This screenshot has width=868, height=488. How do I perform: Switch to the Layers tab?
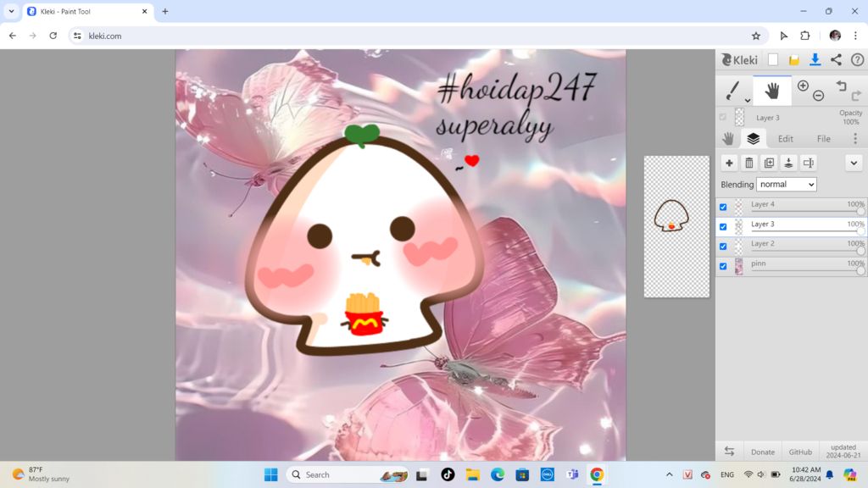(753, 138)
